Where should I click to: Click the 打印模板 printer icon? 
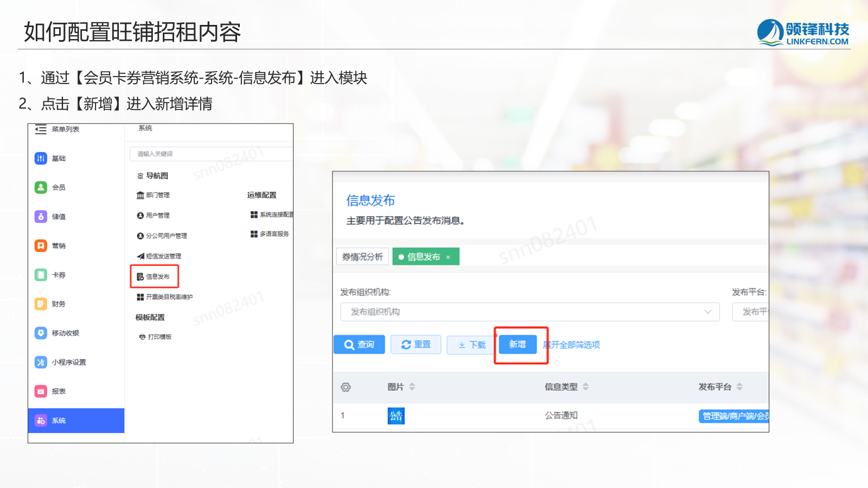click(x=142, y=337)
